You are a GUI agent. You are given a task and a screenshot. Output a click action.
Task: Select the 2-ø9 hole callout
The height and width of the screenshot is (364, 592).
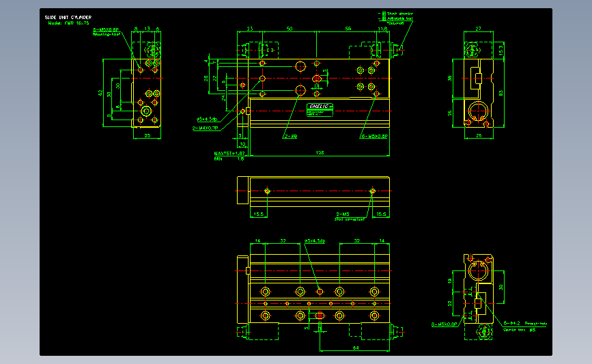(x=290, y=137)
